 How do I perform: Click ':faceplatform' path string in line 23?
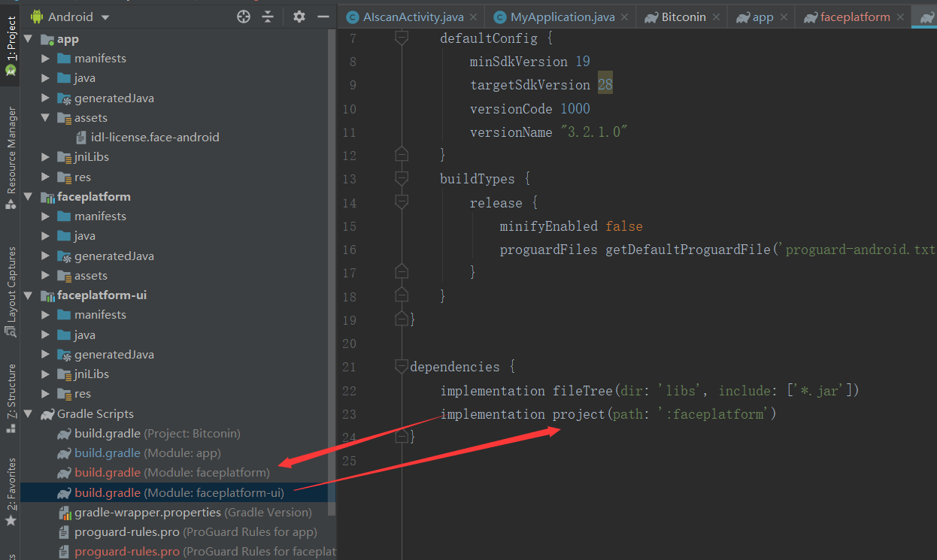pyautogui.click(x=714, y=414)
